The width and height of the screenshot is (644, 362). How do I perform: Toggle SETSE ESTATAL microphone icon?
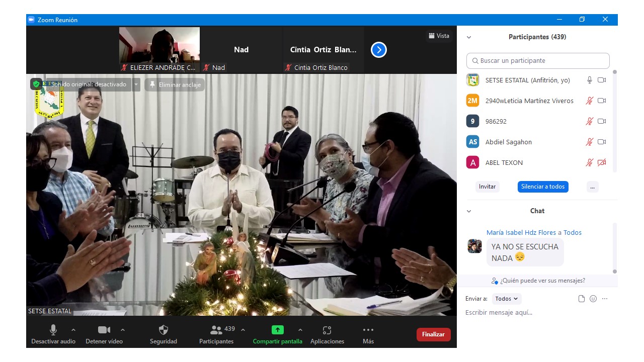point(590,80)
